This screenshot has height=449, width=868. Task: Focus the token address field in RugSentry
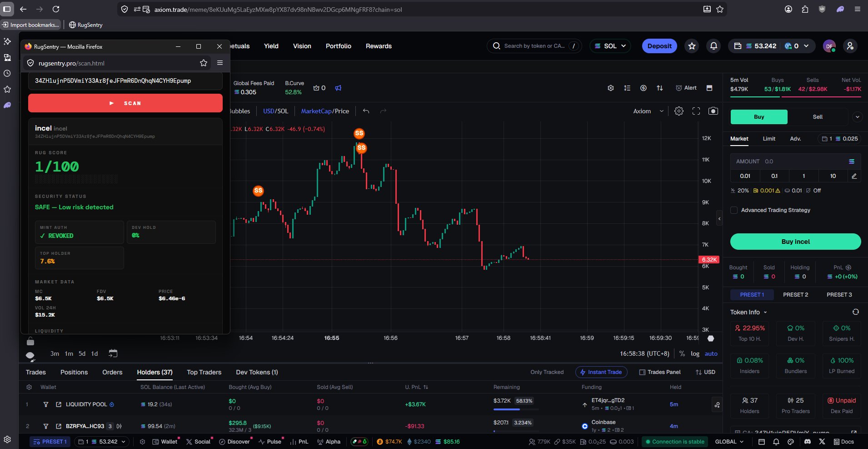click(125, 81)
